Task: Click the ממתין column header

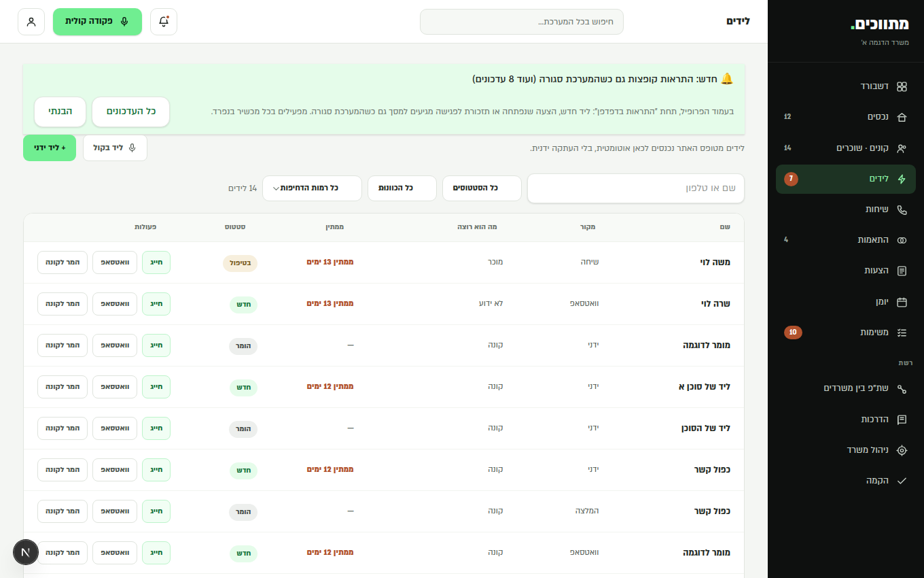Action: coord(335,226)
